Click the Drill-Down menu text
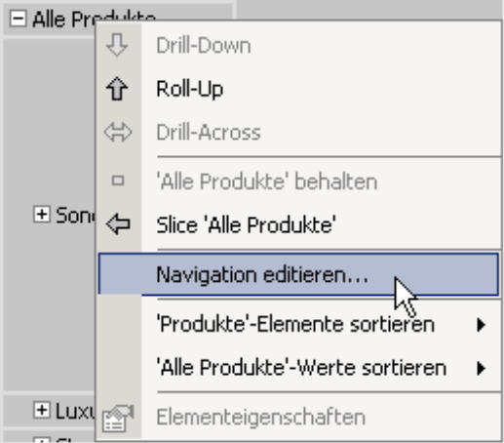Image resolution: width=504 pixels, height=443 pixels. [x=204, y=45]
